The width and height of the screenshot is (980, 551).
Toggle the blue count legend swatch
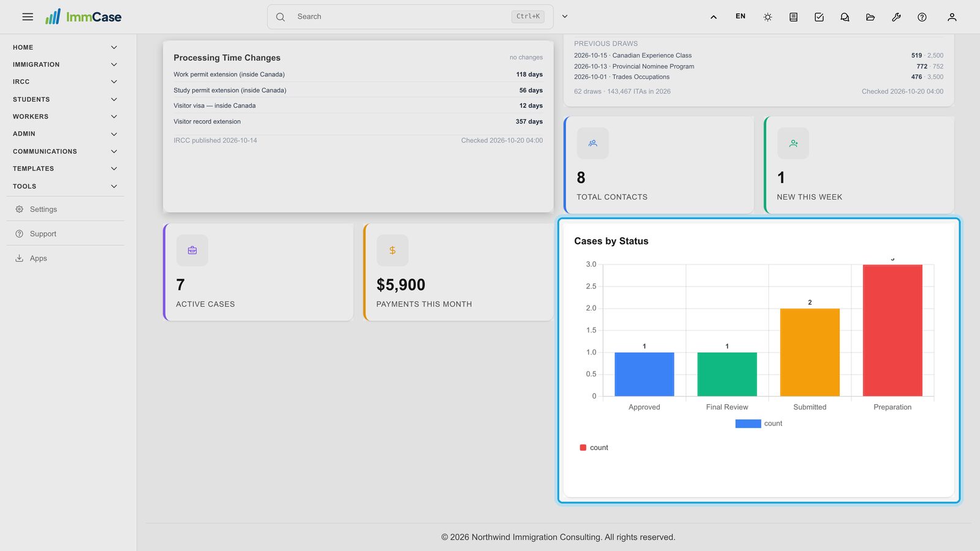pyautogui.click(x=748, y=424)
